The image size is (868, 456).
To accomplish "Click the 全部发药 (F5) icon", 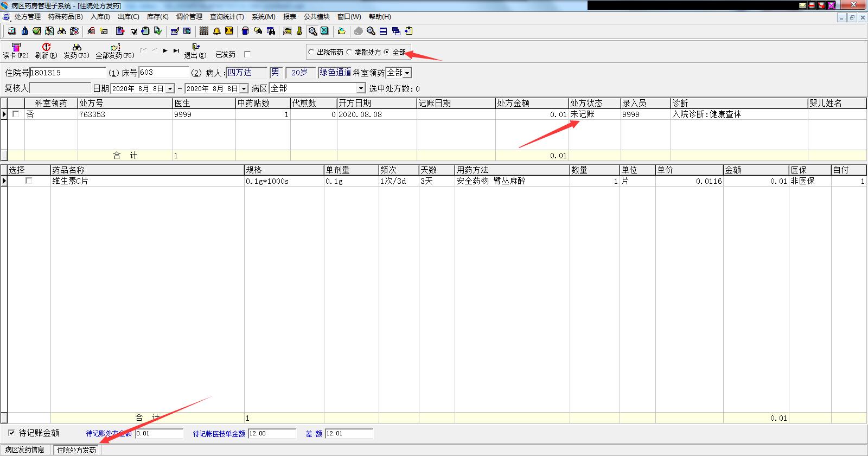I will [x=115, y=48].
